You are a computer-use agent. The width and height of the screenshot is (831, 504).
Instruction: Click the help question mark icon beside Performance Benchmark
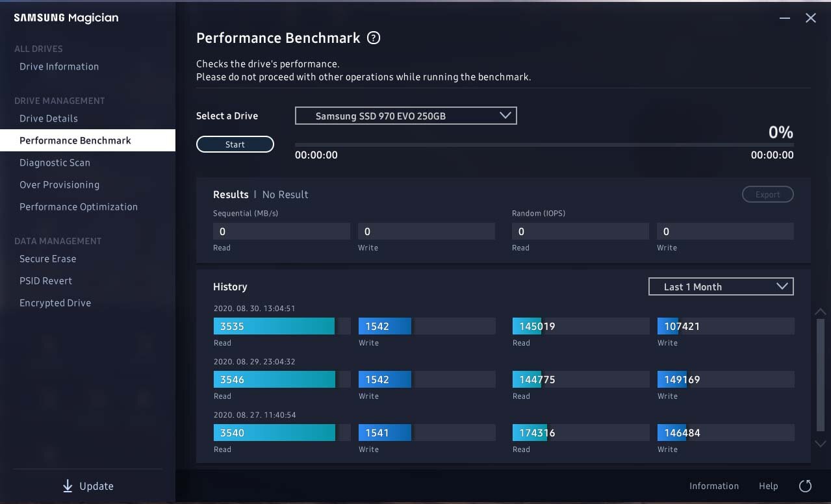point(374,38)
